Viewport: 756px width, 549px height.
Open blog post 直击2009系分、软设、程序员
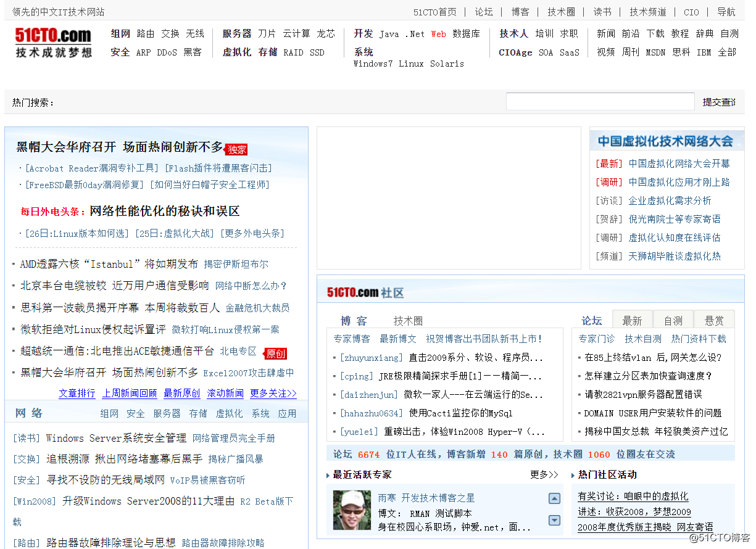point(476,357)
